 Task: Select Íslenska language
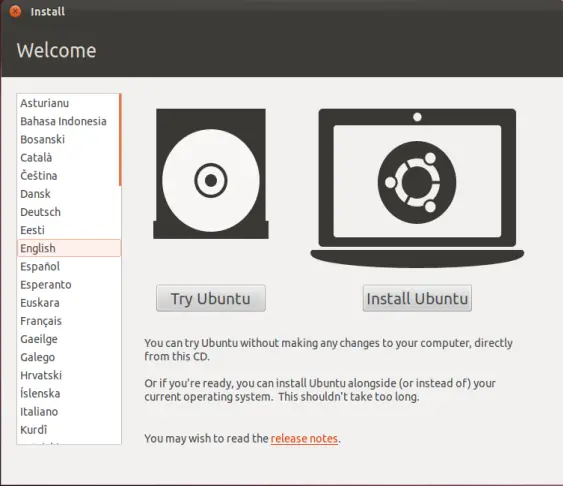coord(68,393)
